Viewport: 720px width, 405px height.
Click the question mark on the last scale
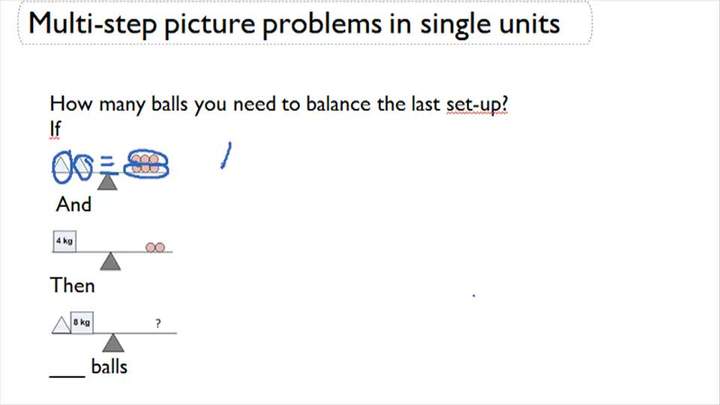click(x=157, y=323)
